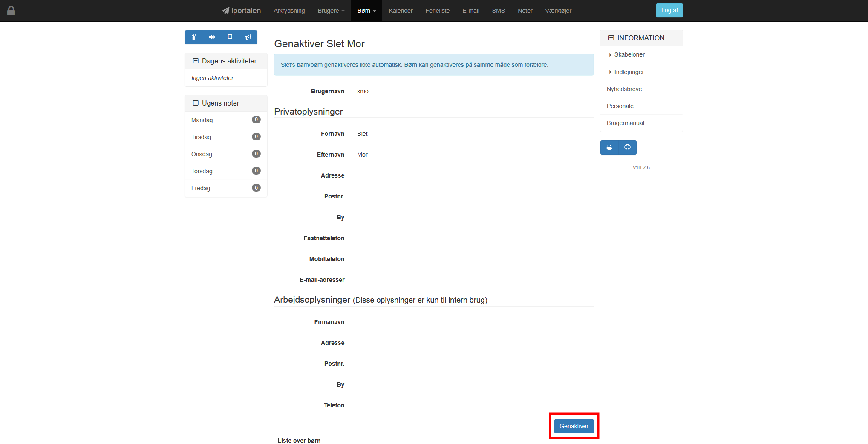
Task: Select Torsdag in Ugens noter
Action: coord(226,171)
